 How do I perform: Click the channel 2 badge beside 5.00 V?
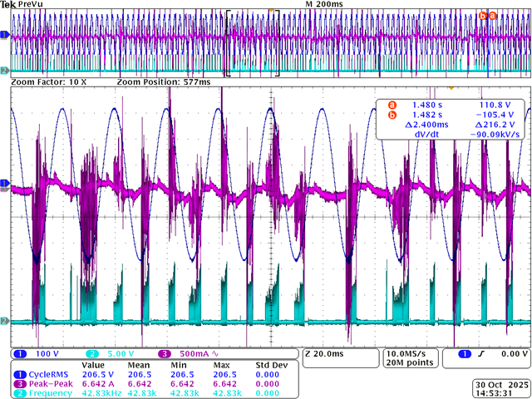[x=92, y=354]
